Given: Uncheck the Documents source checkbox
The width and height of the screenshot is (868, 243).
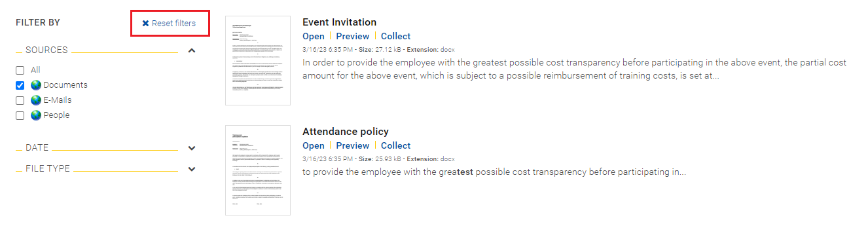Looking at the screenshot, I should pyautogui.click(x=20, y=85).
